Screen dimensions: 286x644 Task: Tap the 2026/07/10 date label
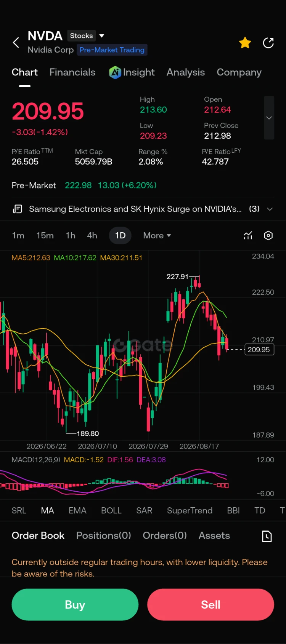pos(98,446)
